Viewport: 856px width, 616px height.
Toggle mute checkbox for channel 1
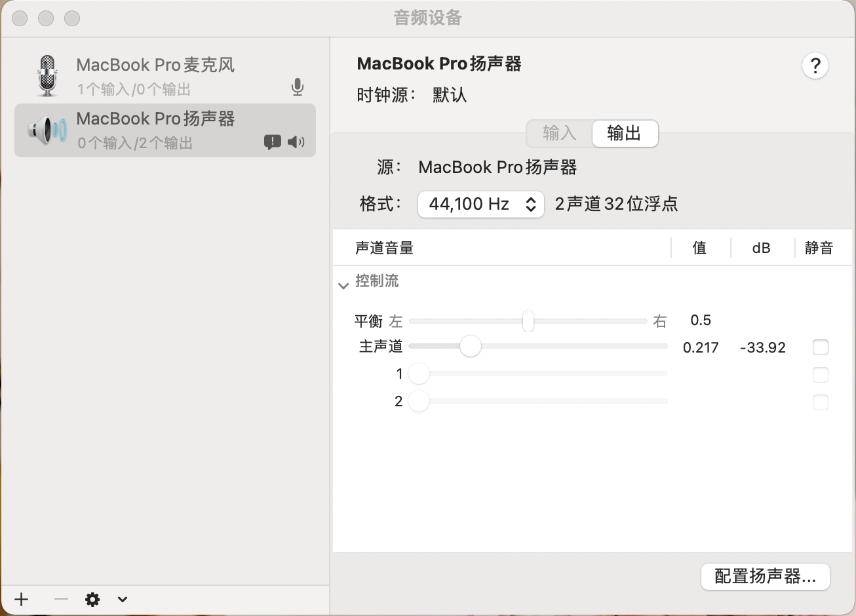(820, 375)
